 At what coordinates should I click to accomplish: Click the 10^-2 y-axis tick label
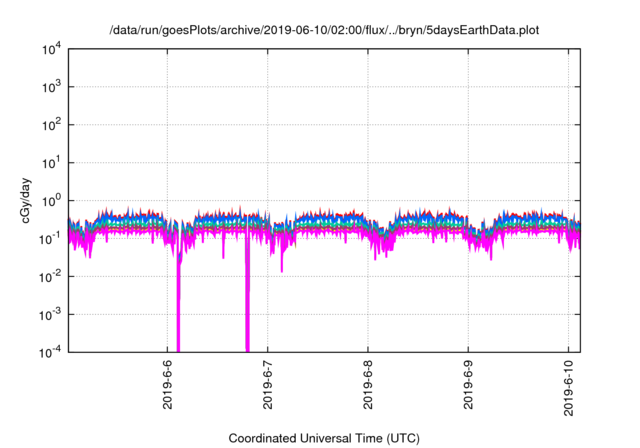pyautogui.click(x=50, y=277)
